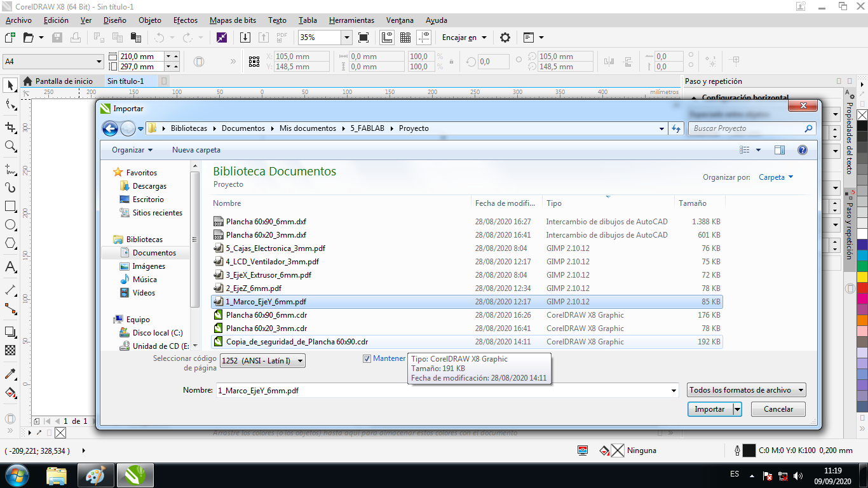Expand the Encajar en dropdown
This screenshot has height=488, width=868.
[484, 37]
